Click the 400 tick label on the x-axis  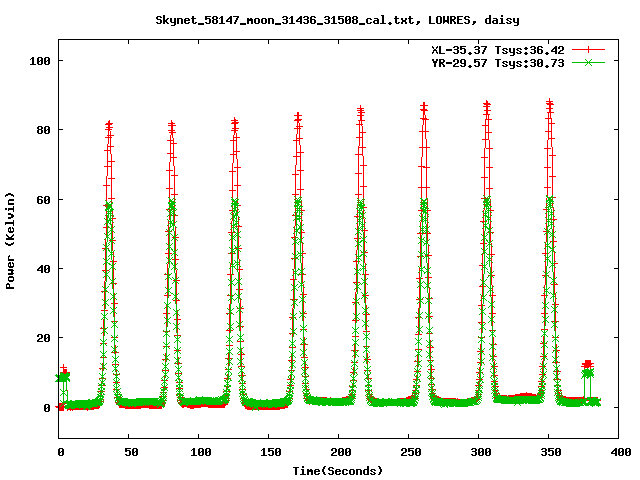tap(619, 453)
